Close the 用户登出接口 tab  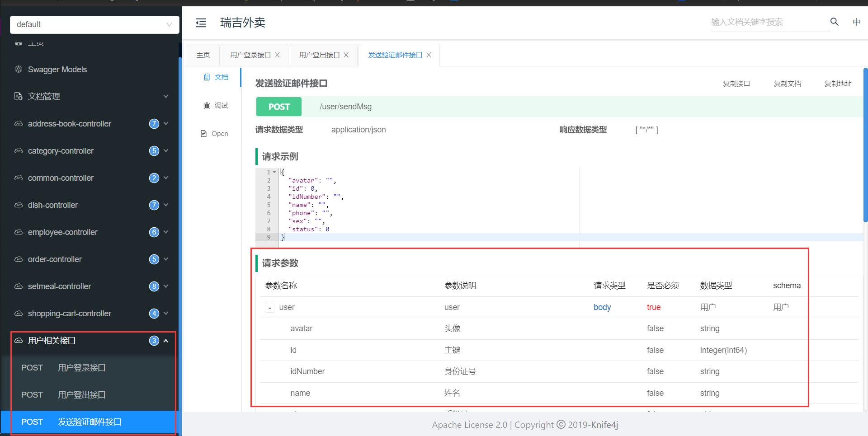click(346, 55)
